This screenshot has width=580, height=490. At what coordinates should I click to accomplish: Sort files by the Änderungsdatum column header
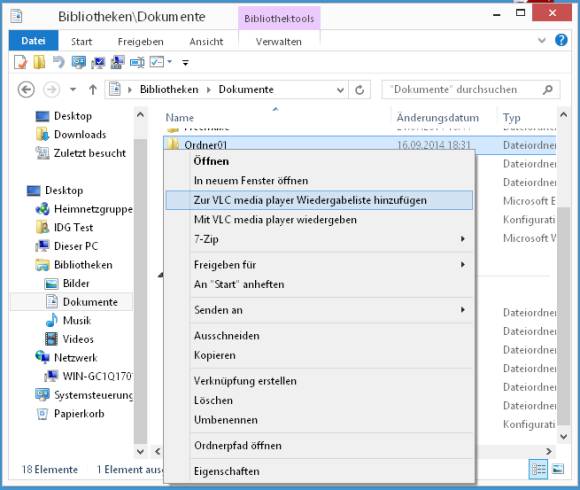[x=438, y=118]
